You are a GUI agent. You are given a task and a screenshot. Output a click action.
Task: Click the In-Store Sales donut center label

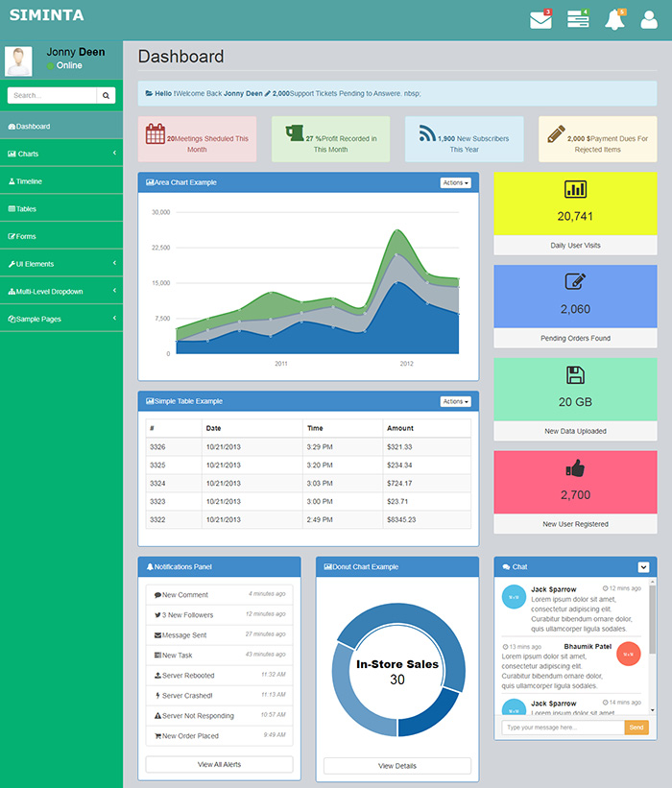397,664
